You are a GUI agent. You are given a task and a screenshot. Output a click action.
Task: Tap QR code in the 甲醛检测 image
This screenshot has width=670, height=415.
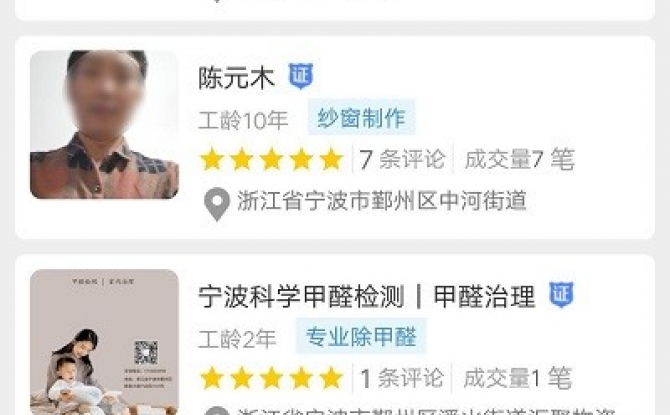pos(146,353)
